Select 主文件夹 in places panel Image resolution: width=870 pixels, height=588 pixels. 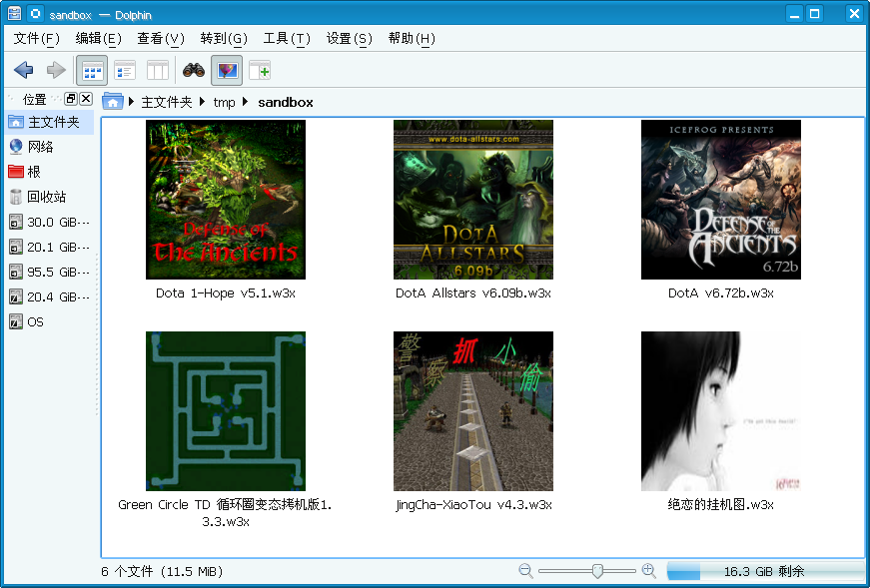49,122
